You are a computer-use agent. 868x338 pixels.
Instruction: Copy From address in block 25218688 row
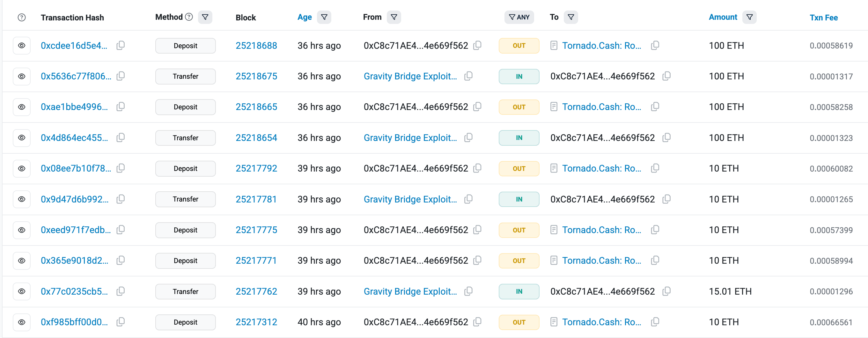coord(477,45)
